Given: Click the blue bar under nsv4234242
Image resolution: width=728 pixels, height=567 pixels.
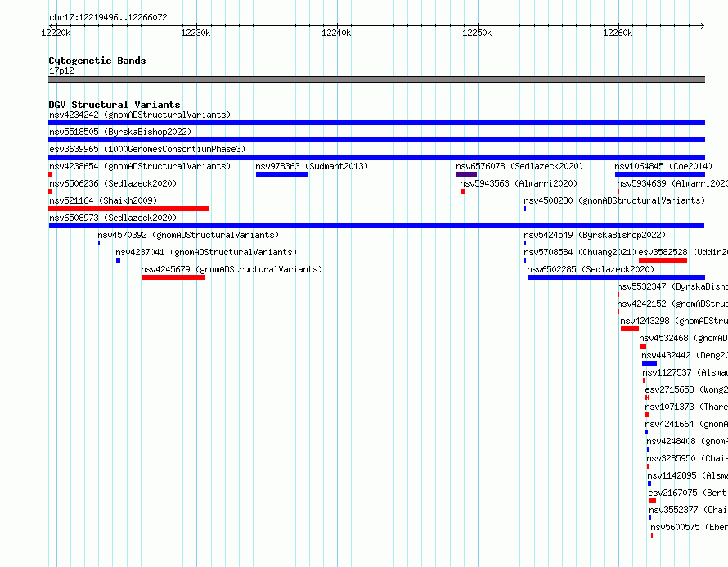Looking at the screenshot, I should (376, 123).
